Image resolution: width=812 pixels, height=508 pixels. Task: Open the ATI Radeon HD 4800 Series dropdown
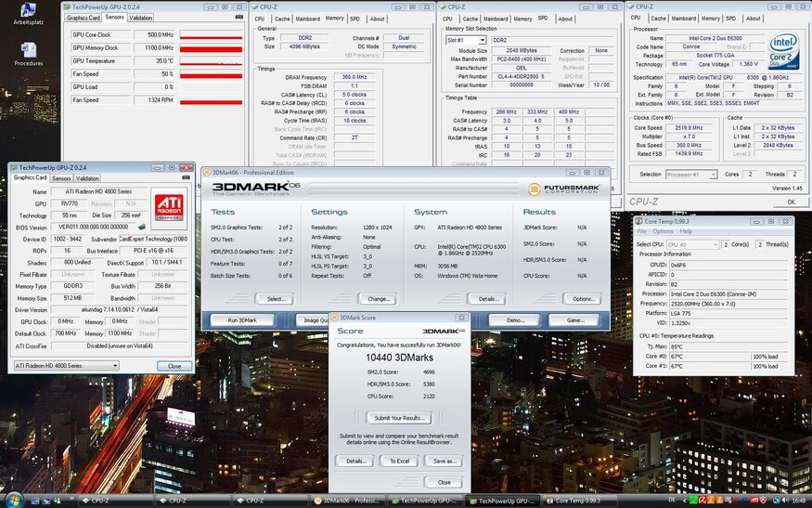point(66,366)
